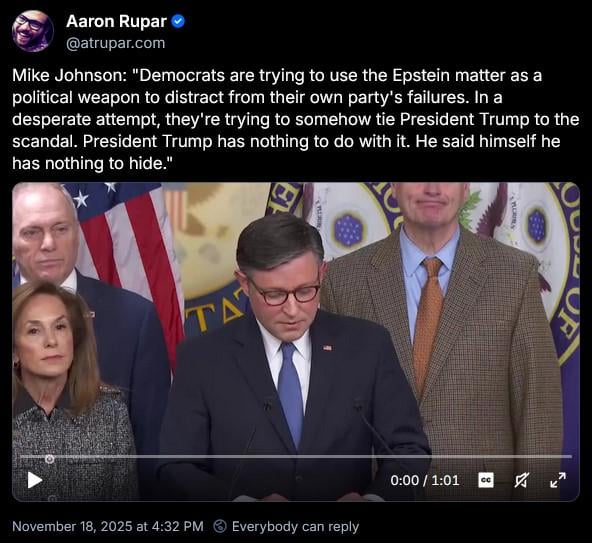
Task: Click the November 18, 2025 timestamp
Action: coord(108,526)
